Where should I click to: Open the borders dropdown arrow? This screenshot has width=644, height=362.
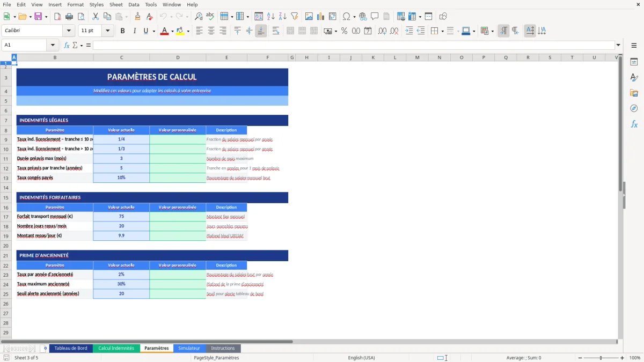click(443, 31)
